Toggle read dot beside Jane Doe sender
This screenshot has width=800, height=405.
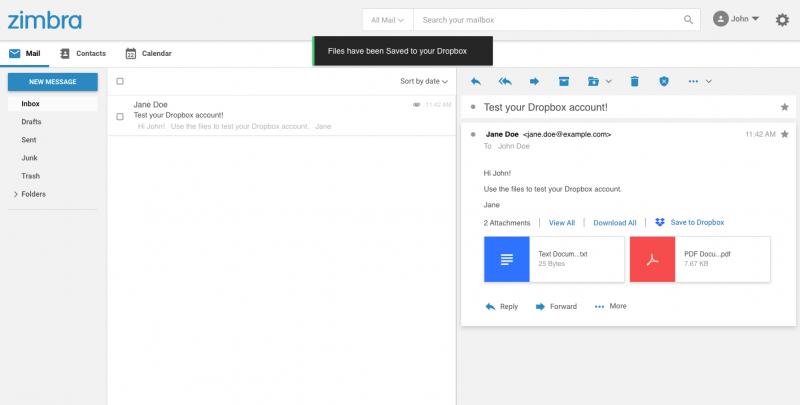click(473, 134)
